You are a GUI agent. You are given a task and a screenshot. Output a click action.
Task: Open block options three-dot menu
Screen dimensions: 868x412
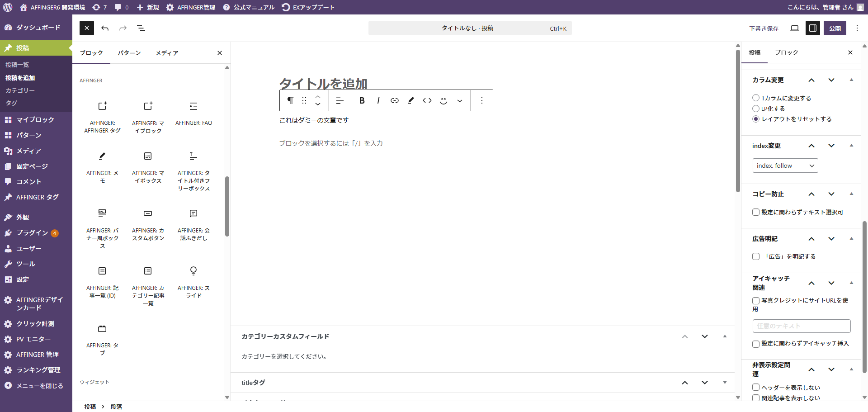pyautogui.click(x=482, y=100)
